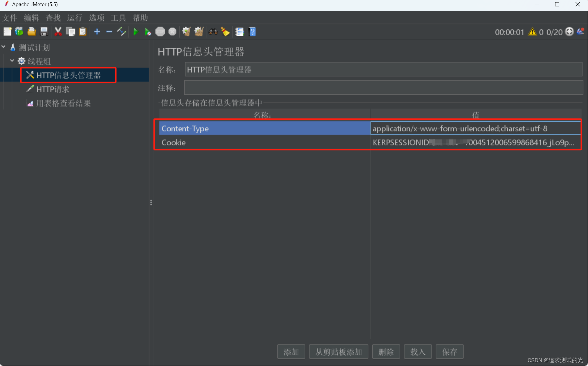Maximize the Apache JMeter window
The image size is (588, 366).
pyautogui.click(x=557, y=4)
